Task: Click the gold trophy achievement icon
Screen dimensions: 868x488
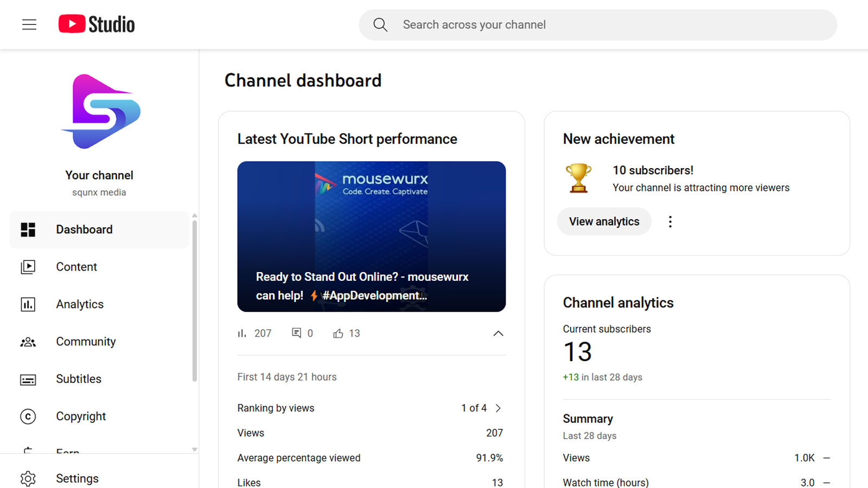Action: pos(579,178)
